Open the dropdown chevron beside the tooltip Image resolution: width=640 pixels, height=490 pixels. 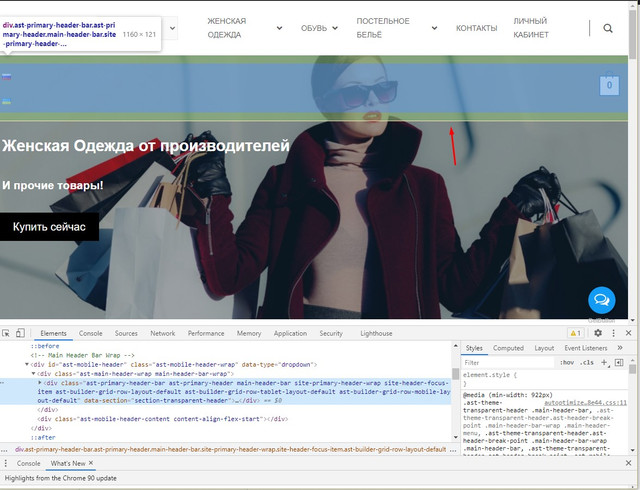pos(173,28)
